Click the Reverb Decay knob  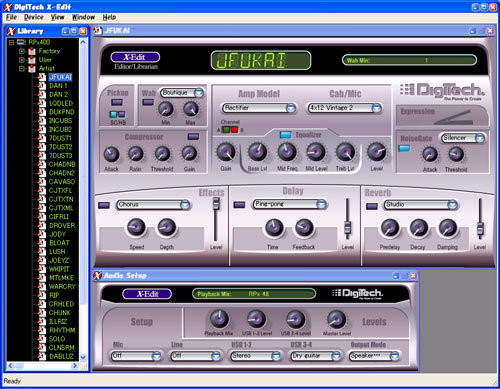tap(419, 228)
